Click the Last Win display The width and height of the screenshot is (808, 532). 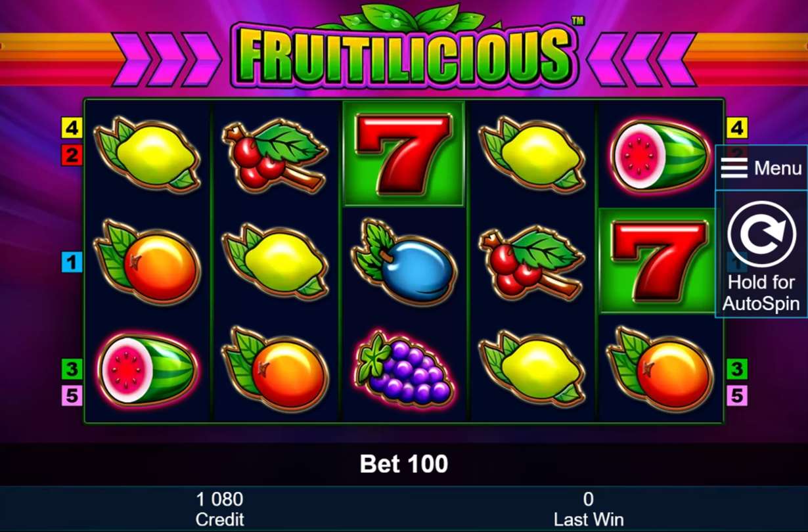click(x=588, y=509)
